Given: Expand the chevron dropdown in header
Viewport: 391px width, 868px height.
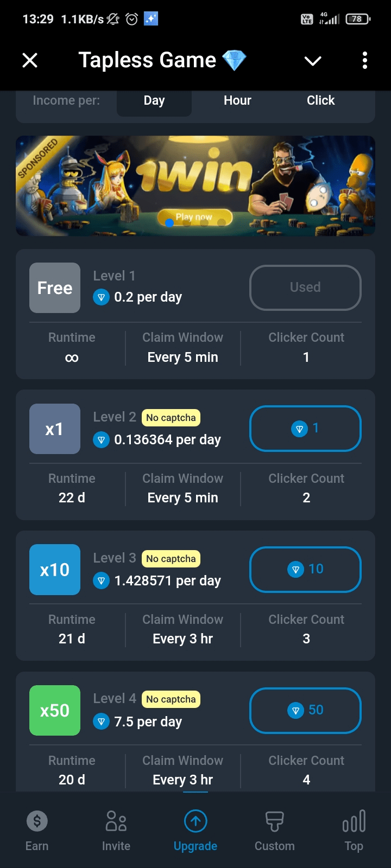Looking at the screenshot, I should pos(313,61).
